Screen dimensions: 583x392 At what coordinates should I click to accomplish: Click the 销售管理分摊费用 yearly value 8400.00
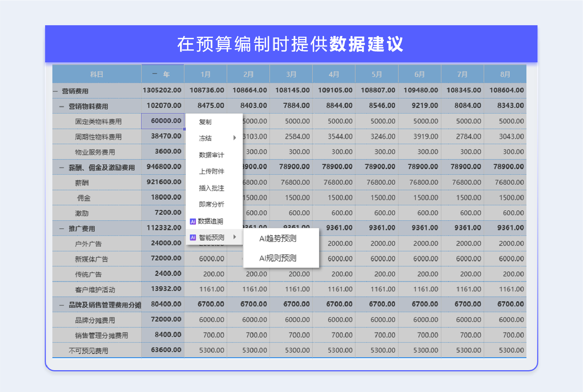coord(168,335)
